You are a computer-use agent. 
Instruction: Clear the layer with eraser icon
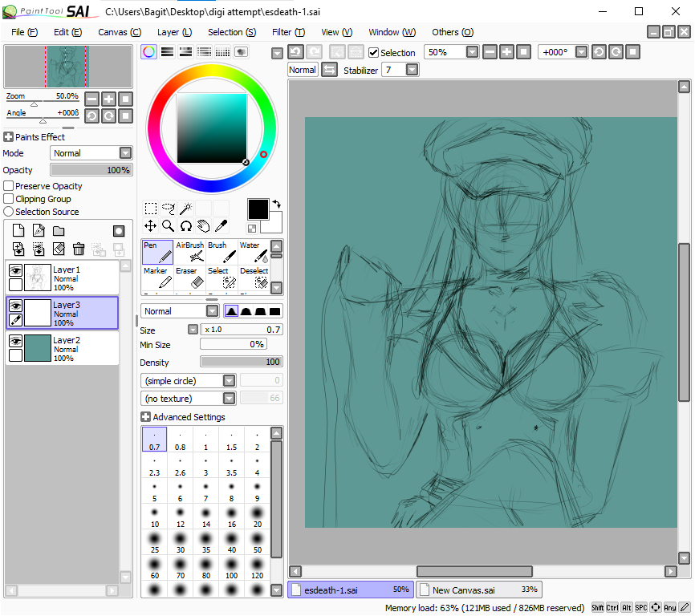coord(59,249)
